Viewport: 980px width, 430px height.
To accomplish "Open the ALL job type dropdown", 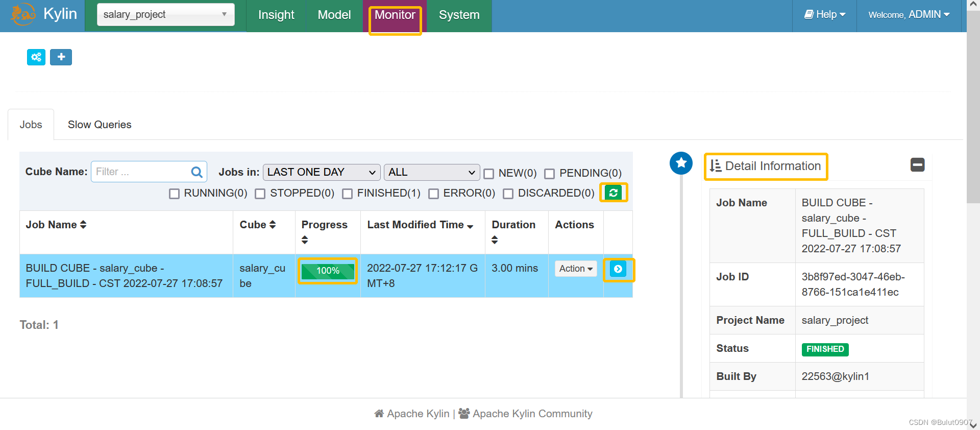I will pyautogui.click(x=432, y=172).
